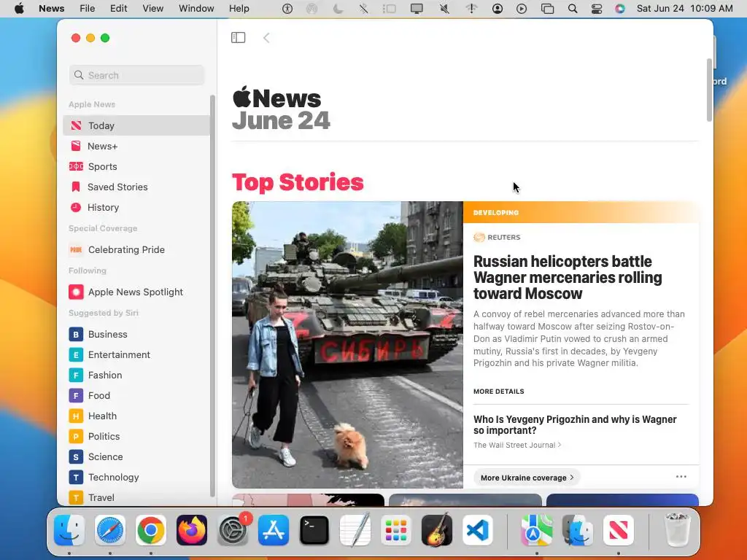This screenshot has height=560, width=747.
Task: Open The Wall Street Journal source link
Action: (517, 446)
